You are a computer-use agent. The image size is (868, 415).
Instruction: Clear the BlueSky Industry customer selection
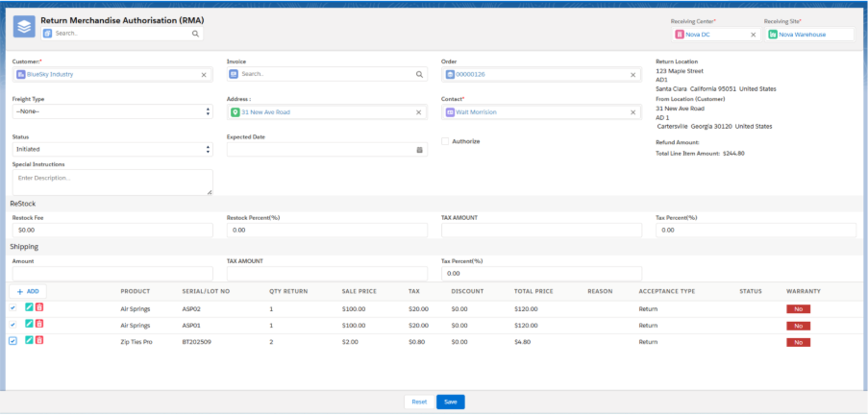204,74
